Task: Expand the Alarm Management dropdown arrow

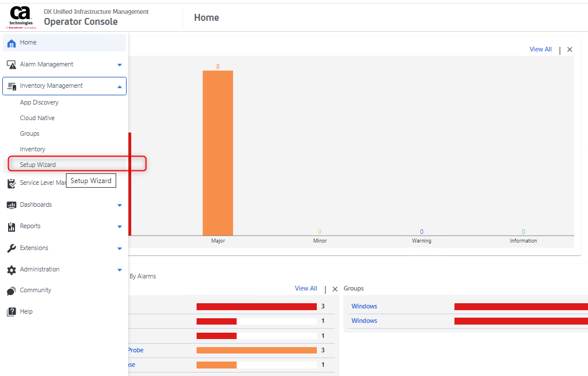Action: pos(120,65)
